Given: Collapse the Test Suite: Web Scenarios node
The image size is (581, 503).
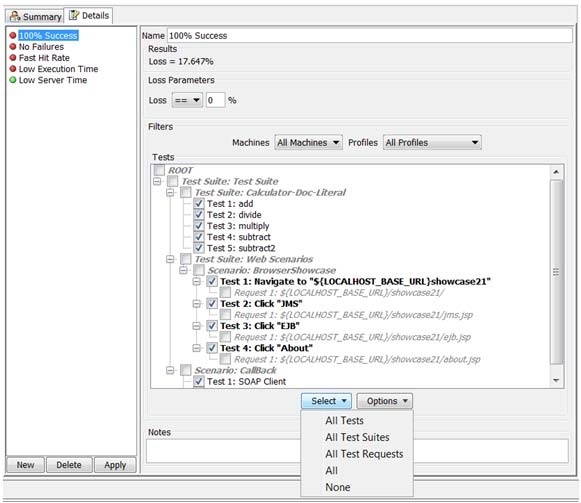Looking at the screenshot, I should coord(170,259).
